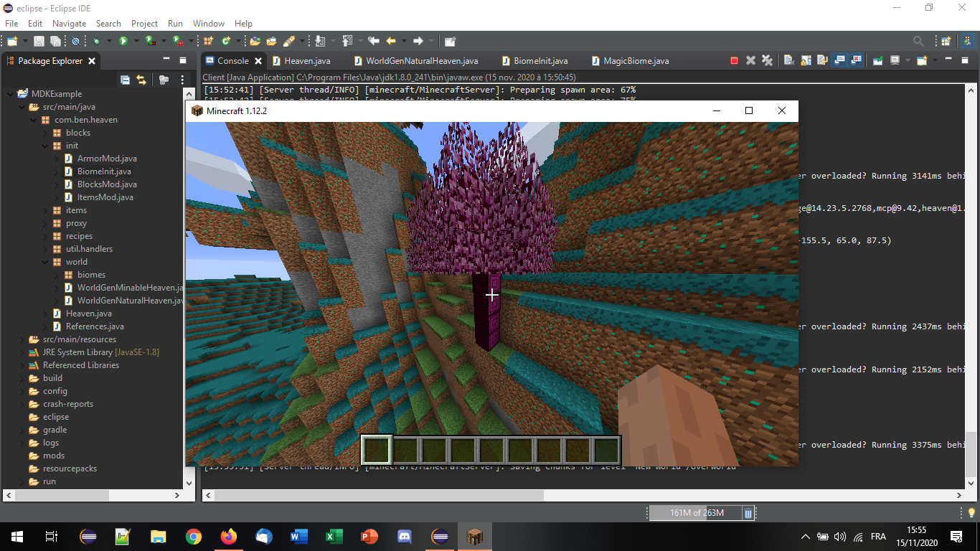980x551 pixels.
Task: Start the Debug bug icon
Action: coord(96,42)
